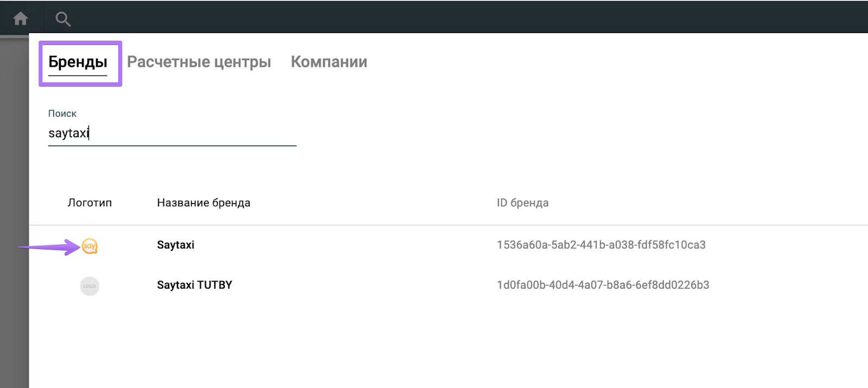Open the Компании tab

click(x=329, y=62)
